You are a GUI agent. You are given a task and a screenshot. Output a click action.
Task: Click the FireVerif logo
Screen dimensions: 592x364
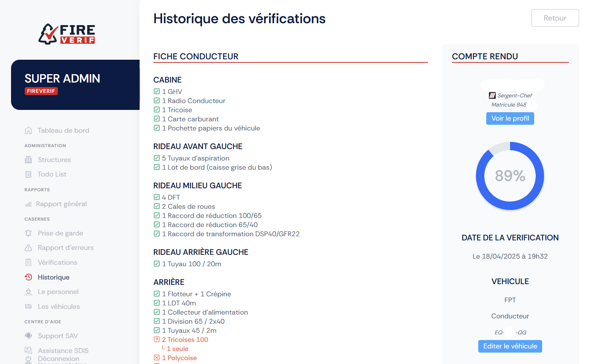tap(67, 34)
